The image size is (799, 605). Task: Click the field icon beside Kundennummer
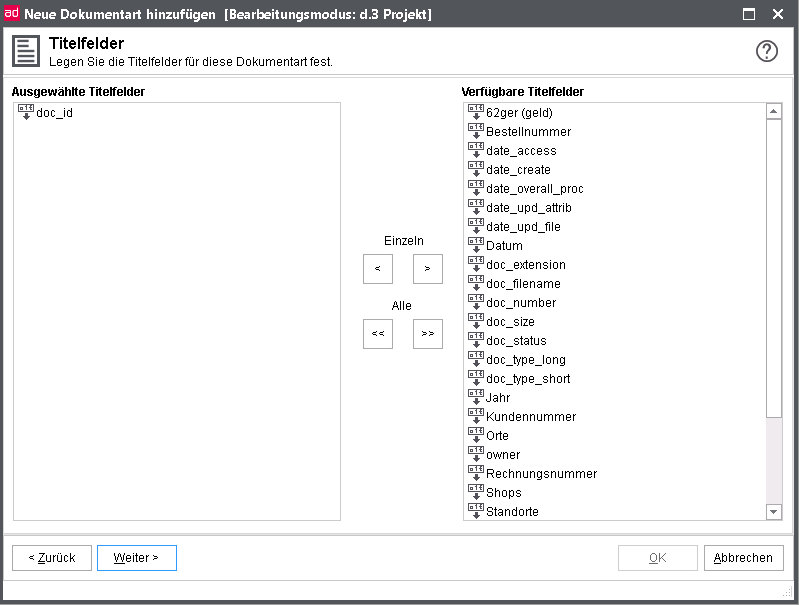click(476, 417)
